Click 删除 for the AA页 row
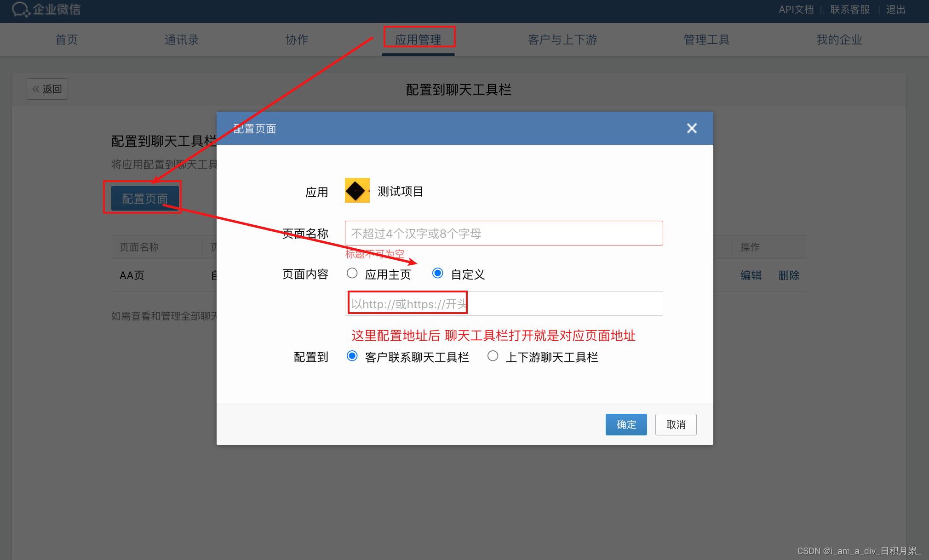This screenshot has width=929, height=560. (789, 275)
